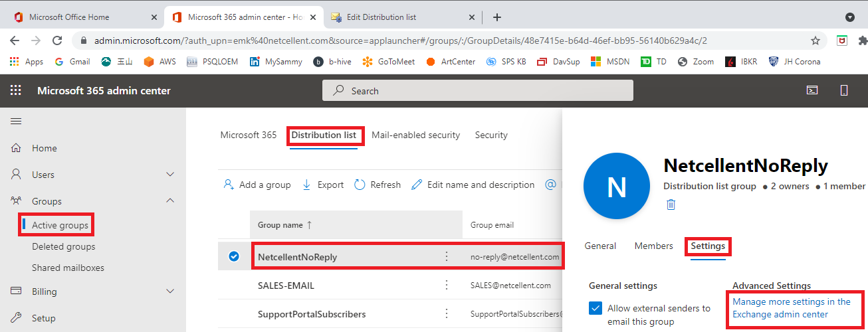Click the mobile app icon in header
The width and height of the screenshot is (868, 332).
[844, 90]
